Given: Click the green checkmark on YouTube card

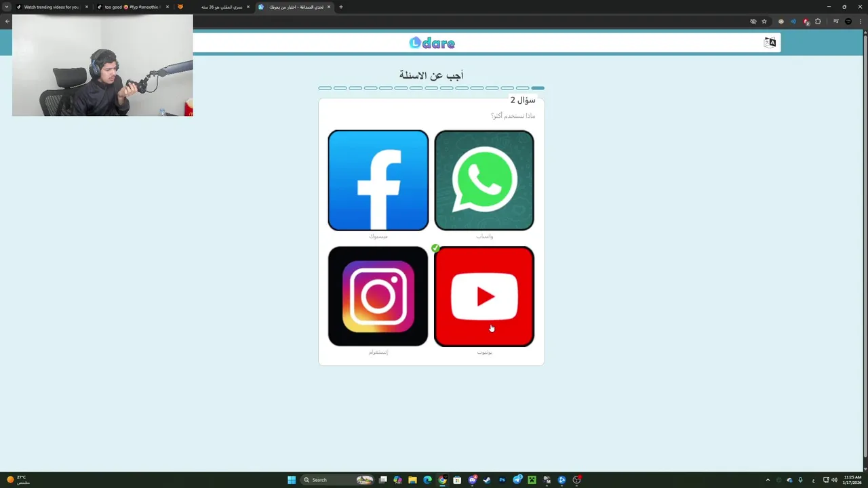Looking at the screenshot, I should click(435, 248).
